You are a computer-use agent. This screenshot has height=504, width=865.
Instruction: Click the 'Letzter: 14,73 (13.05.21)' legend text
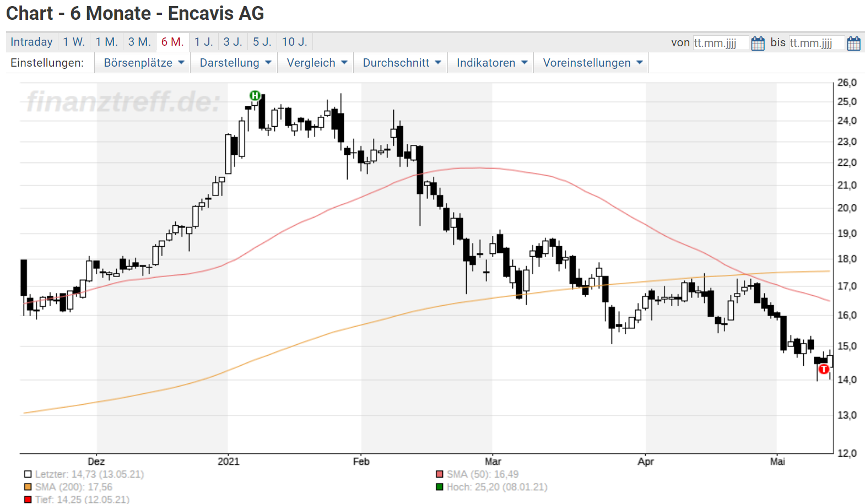click(x=89, y=474)
